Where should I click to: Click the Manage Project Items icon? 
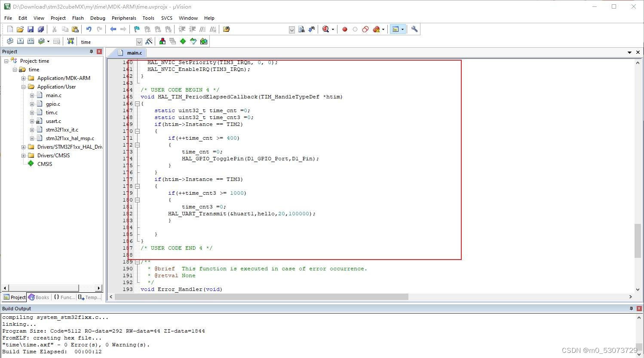[163, 41]
